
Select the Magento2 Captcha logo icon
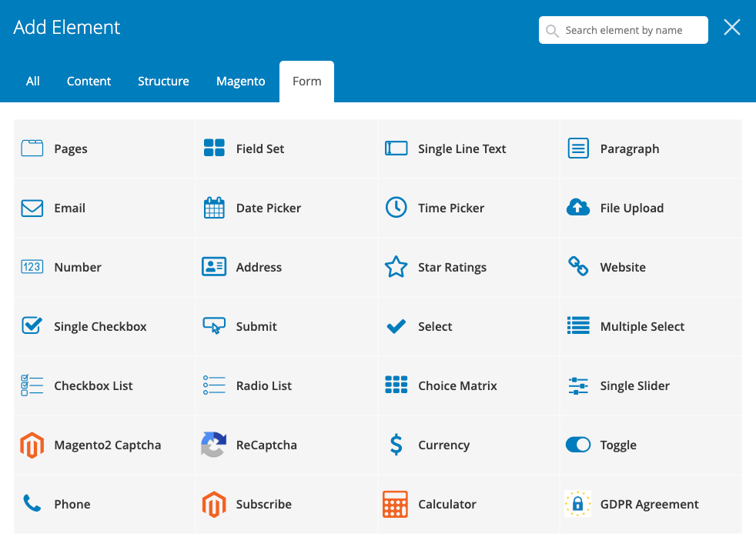[32, 445]
